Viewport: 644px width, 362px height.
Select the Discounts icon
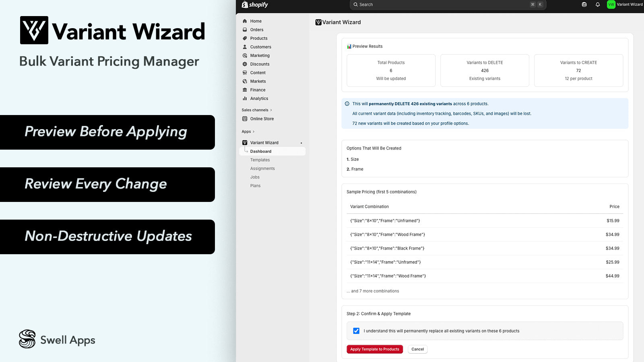pyautogui.click(x=245, y=64)
